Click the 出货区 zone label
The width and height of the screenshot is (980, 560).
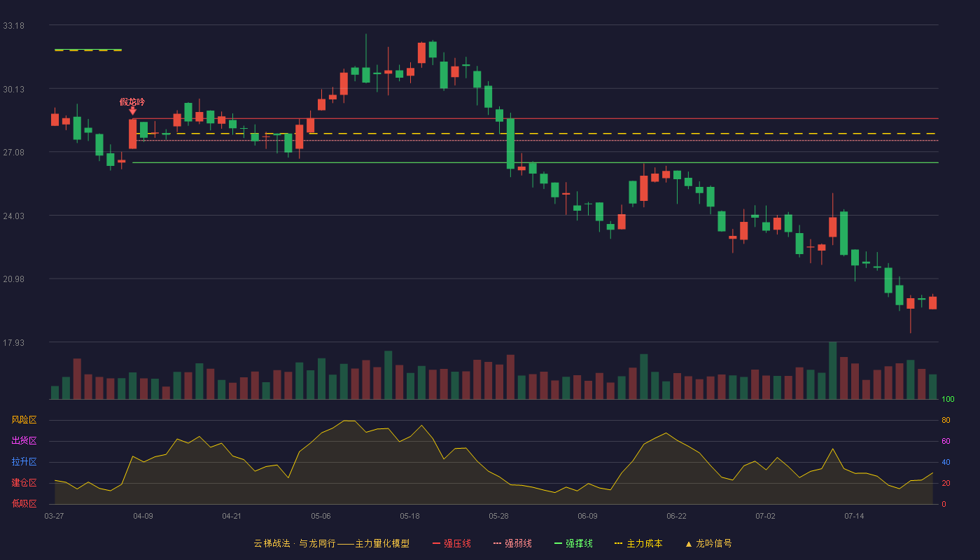pos(24,441)
